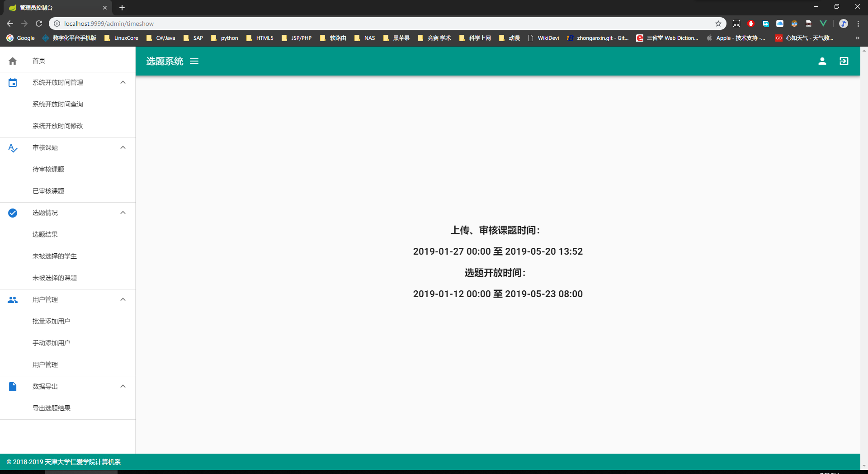This screenshot has height=474, width=868.
Task: Click the address bar URL field
Action: tap(387, 24)
